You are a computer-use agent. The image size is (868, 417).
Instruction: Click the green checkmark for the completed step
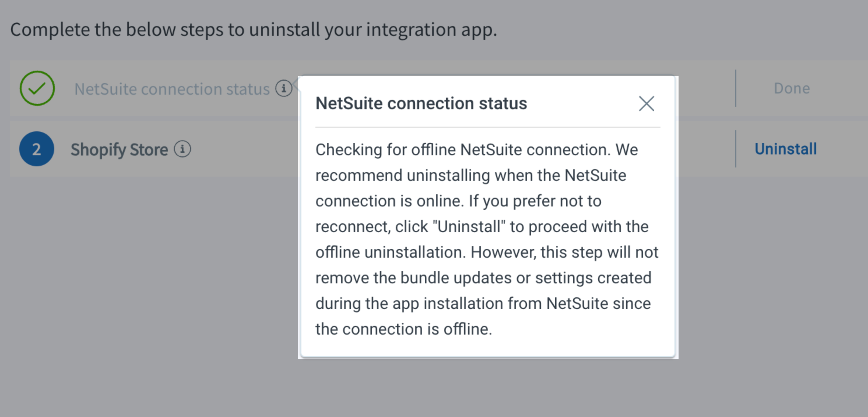[x=37, y=89]
